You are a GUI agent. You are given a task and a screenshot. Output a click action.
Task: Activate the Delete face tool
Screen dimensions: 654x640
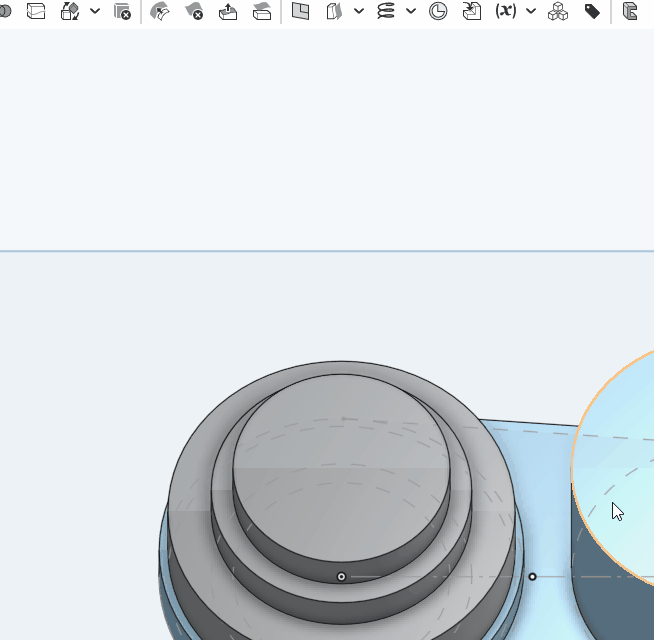[x=194, y=12]
